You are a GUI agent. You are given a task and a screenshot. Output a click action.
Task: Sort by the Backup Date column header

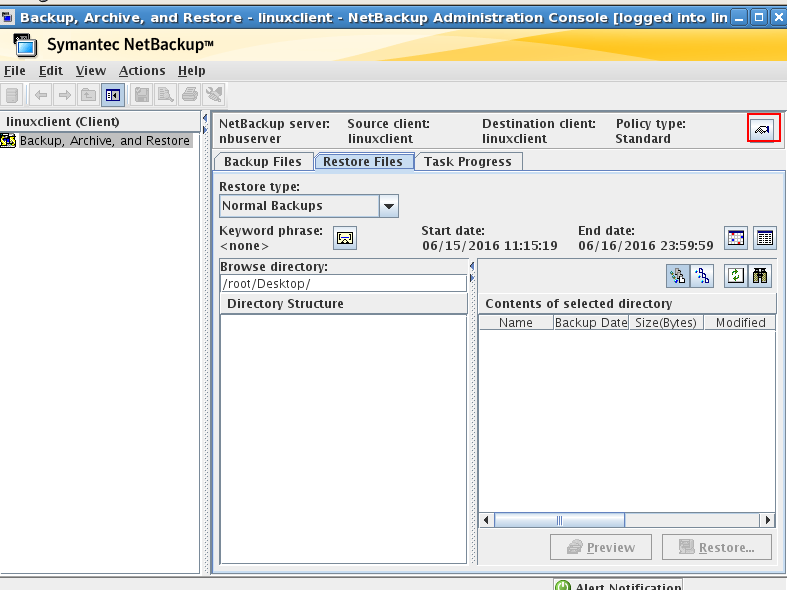[591, 323]
